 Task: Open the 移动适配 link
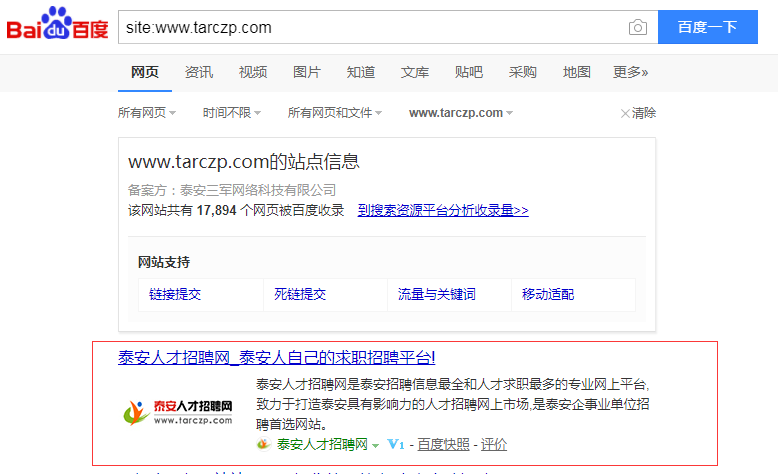tap(548, 294)
